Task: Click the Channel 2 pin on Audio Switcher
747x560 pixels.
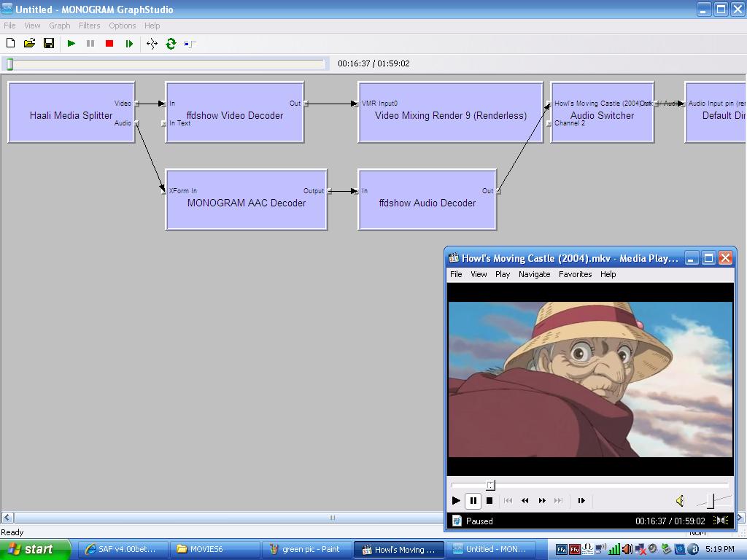Action: (x=549, y=123)
